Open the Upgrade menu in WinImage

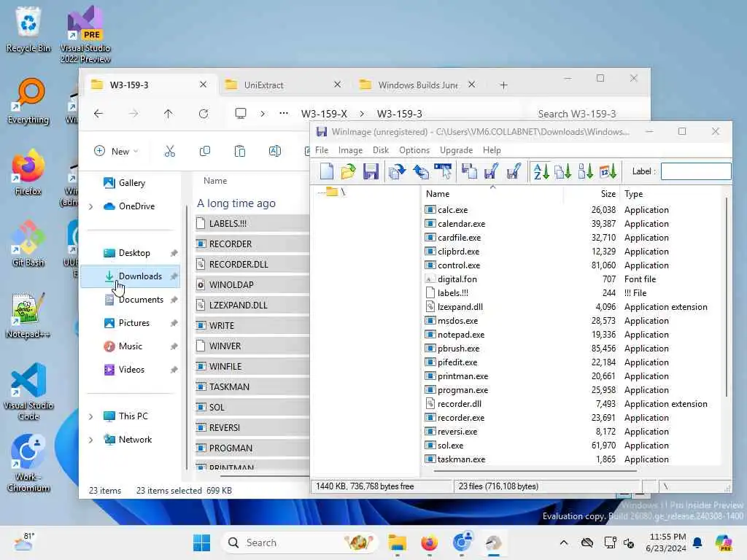coord(457,150)
